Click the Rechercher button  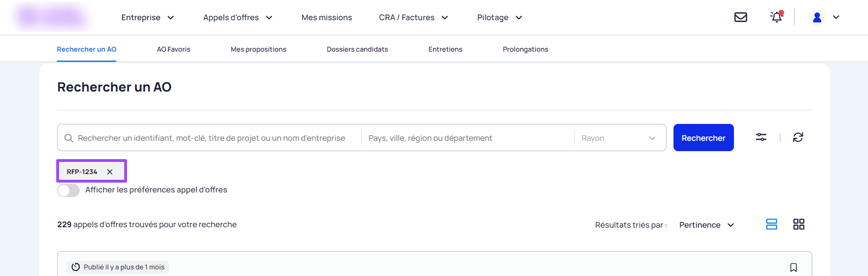(x=703, y=138)
